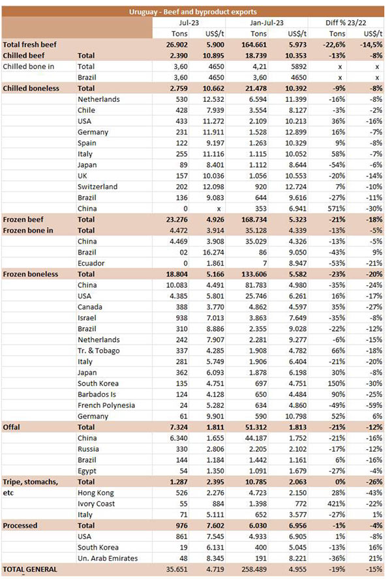Click the Ecuador row label
Screen dimensions: 392x579
point(92,263)
